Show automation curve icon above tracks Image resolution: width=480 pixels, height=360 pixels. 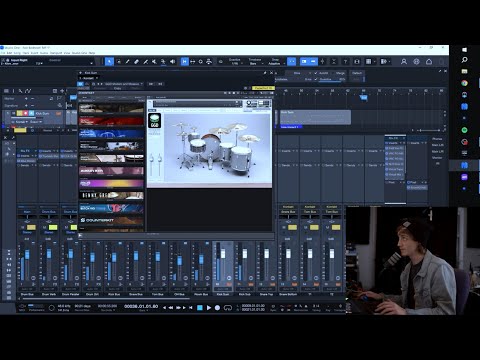28,91
